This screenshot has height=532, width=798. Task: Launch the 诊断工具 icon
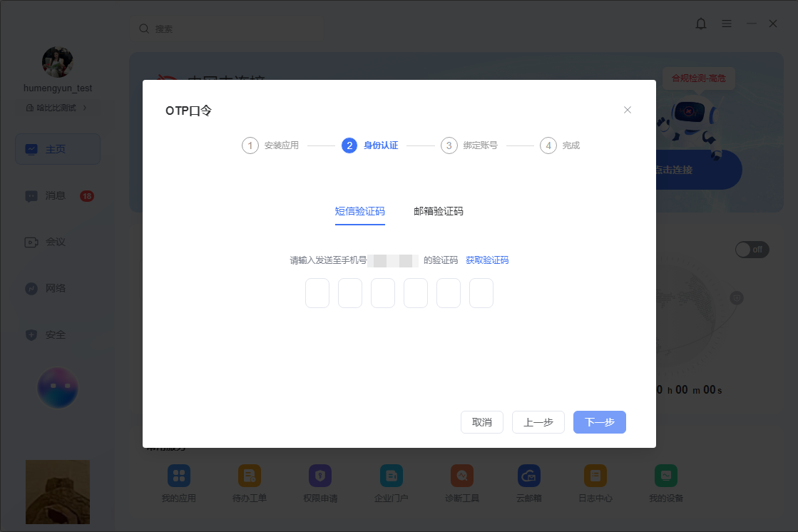[x=462, y=476]
